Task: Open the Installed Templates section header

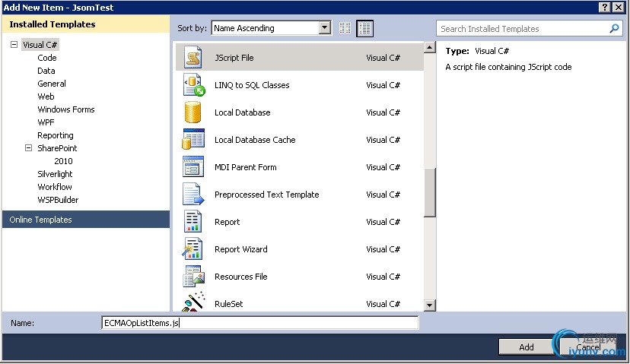Action: pyautogui.click(x=86, y=24)
